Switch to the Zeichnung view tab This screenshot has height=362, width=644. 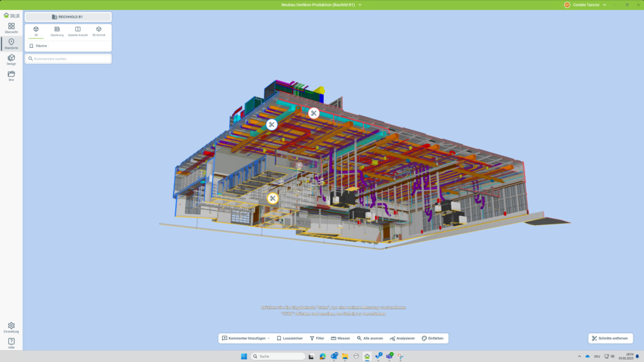pyautogui.click(x=57, y=31)
